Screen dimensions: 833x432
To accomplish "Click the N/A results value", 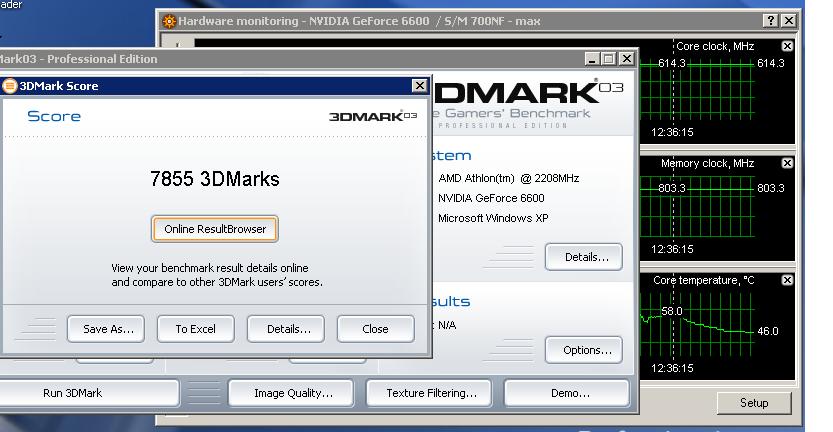I will pos(447,325).
